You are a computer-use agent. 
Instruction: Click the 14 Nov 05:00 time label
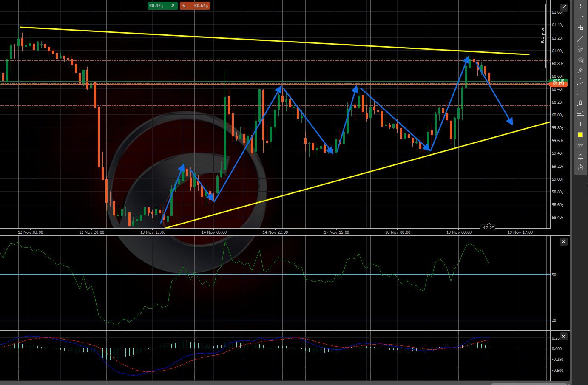[214, 232]
